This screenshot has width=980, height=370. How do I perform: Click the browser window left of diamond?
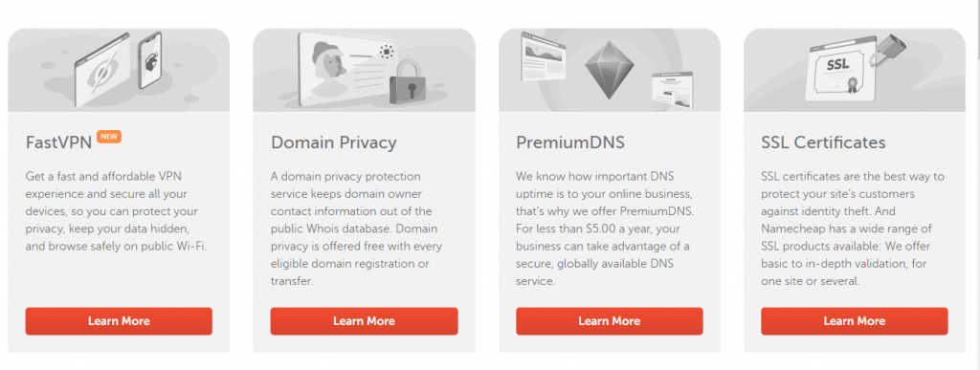tap(544, 56)
